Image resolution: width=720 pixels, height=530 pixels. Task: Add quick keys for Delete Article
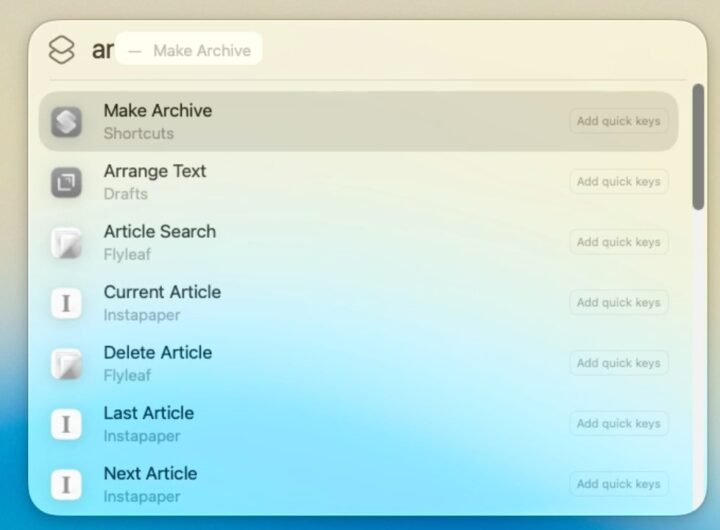coord(619,363)
